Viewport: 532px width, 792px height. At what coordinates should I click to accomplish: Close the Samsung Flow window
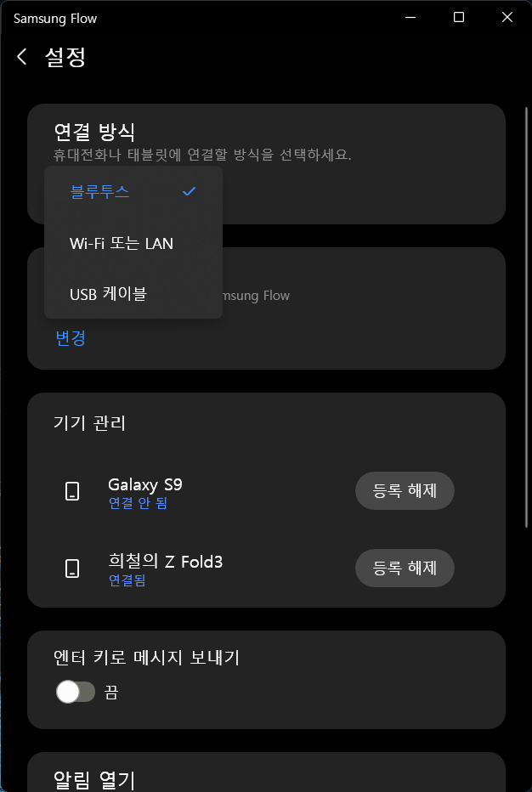click(x=507, y=17)
